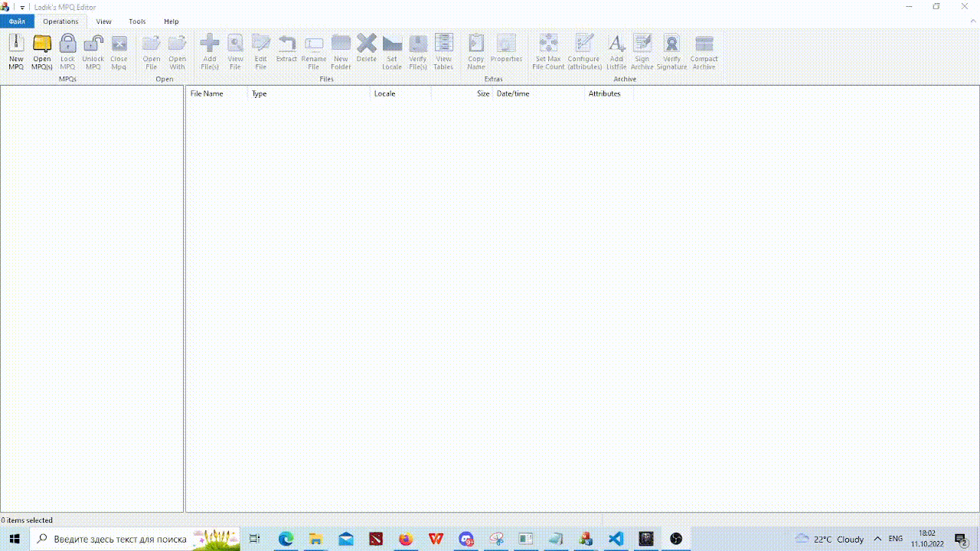The image size is (980, 551).
Task: Sort by the Locale column header
Action: click(400, 93)
